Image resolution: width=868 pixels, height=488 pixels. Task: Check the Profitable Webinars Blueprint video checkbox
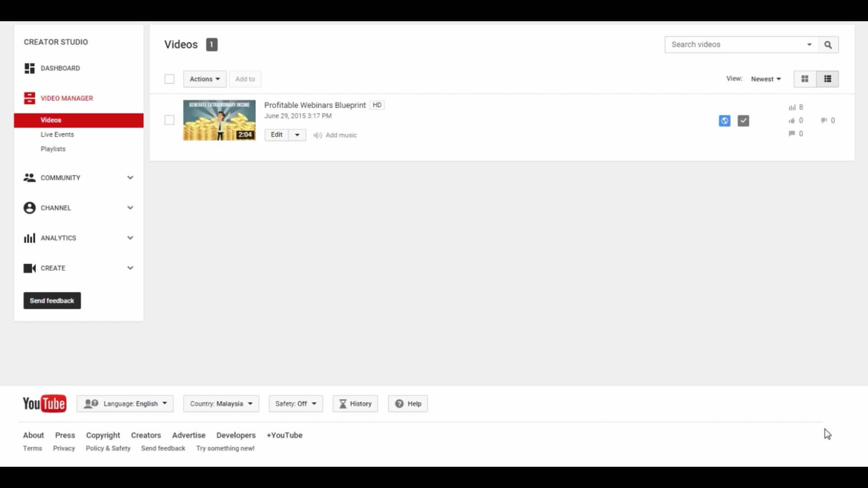click(x=170, y=120)
